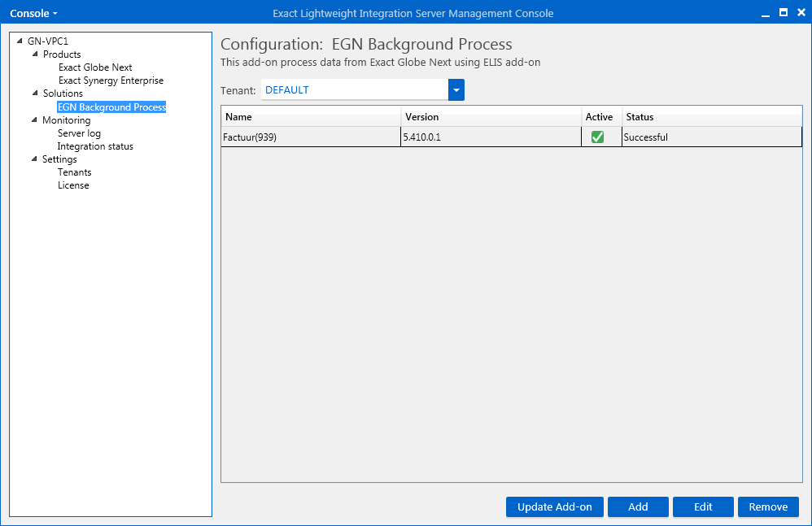Select the Solutions tree label

pos(63,93)
